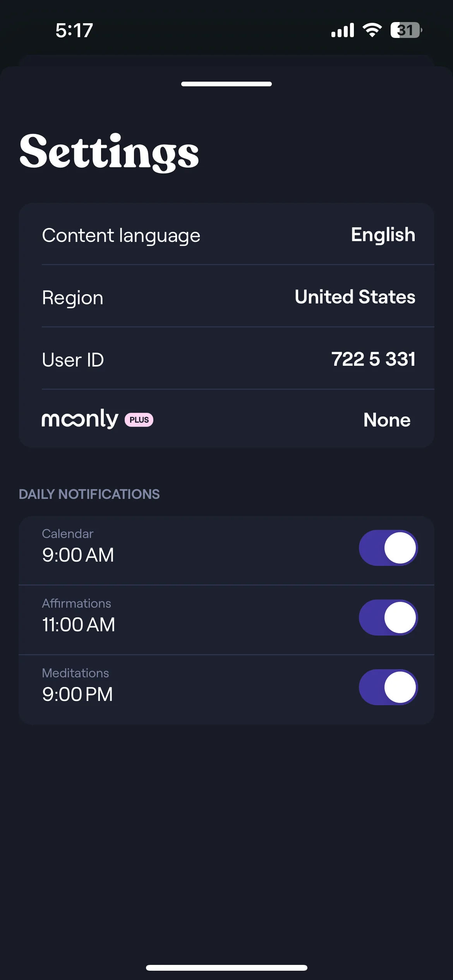Tap the sheet grabber handle at top
Screen dimensions: 453x980
[x=226, y=84]
